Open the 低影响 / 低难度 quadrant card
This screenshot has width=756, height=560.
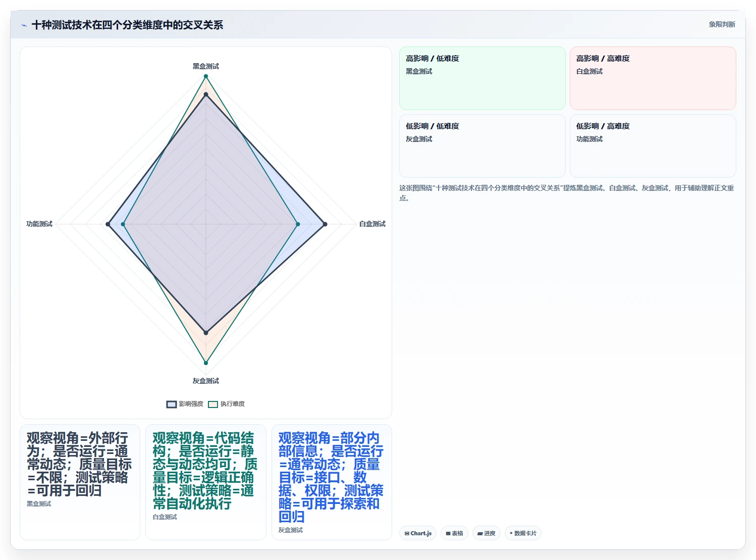click(482, 146)
